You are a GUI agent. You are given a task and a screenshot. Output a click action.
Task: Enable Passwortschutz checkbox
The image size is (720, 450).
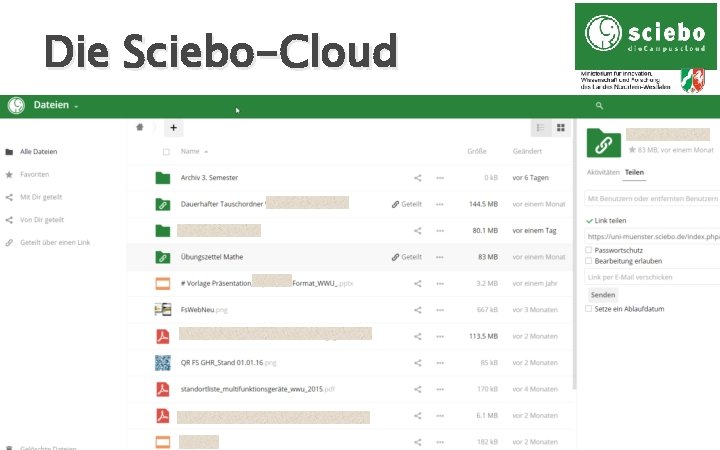tap(588, 250)
